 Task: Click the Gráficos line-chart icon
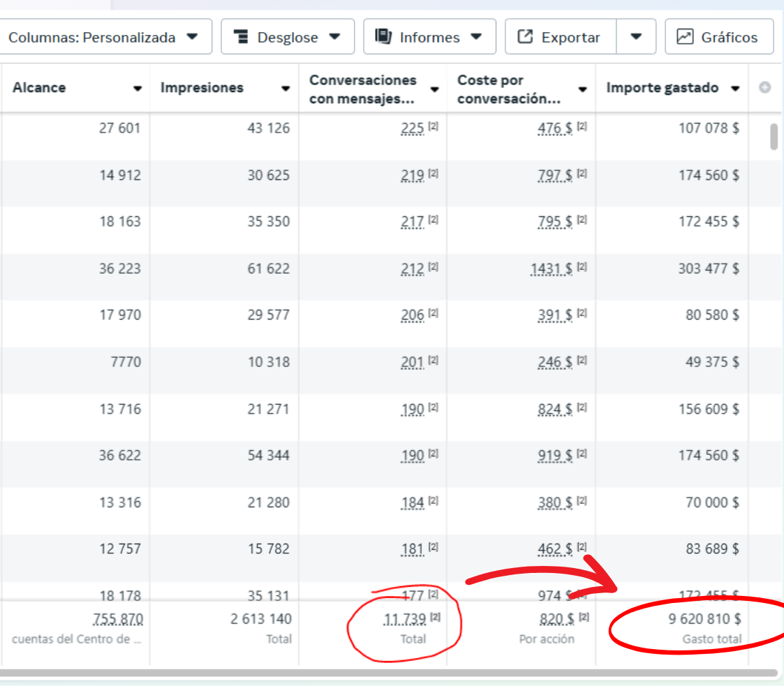coord(685,36)
